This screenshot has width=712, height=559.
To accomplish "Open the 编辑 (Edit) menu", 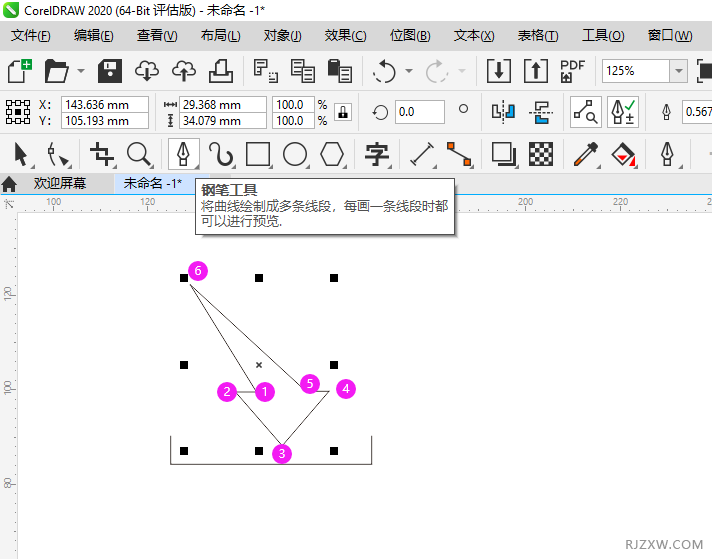I will coord(94,35).
